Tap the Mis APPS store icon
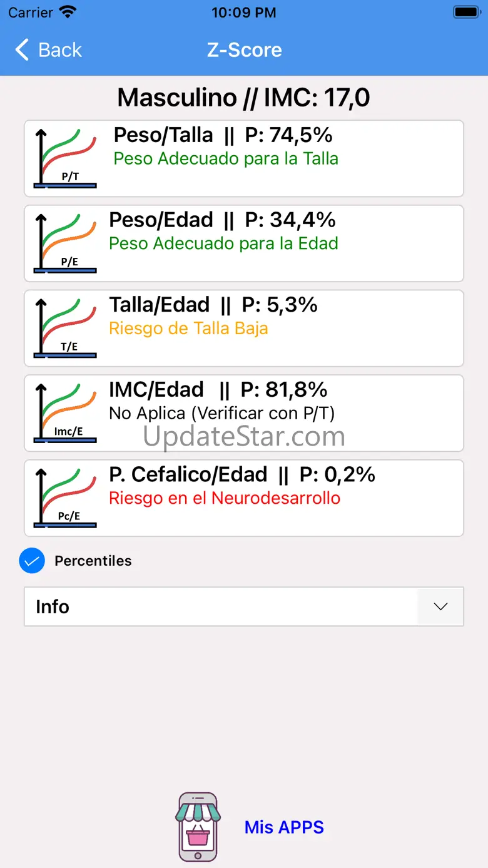The height and width of the screenshot is (868, 488). 198,827
